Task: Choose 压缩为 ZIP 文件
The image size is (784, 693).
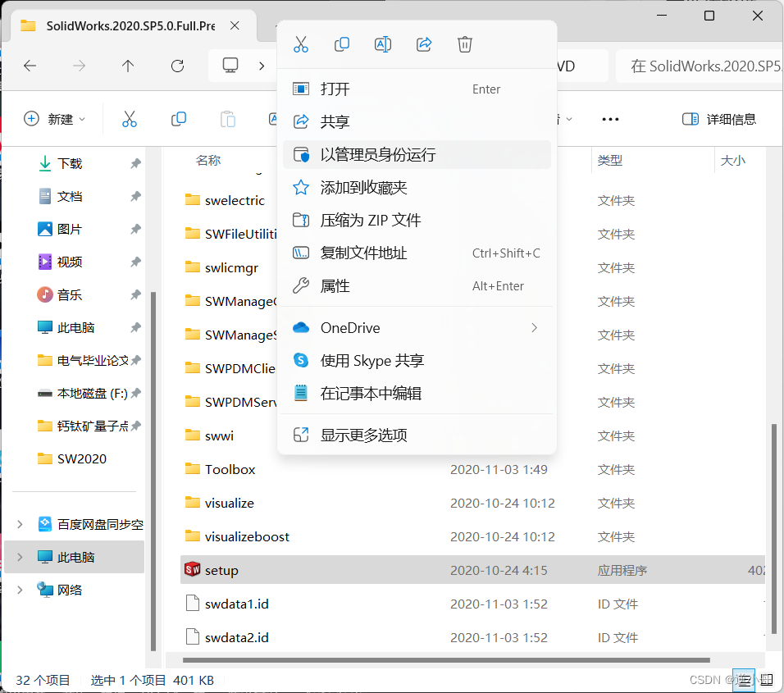Action: pyautogui.click(x=417, y=220)
